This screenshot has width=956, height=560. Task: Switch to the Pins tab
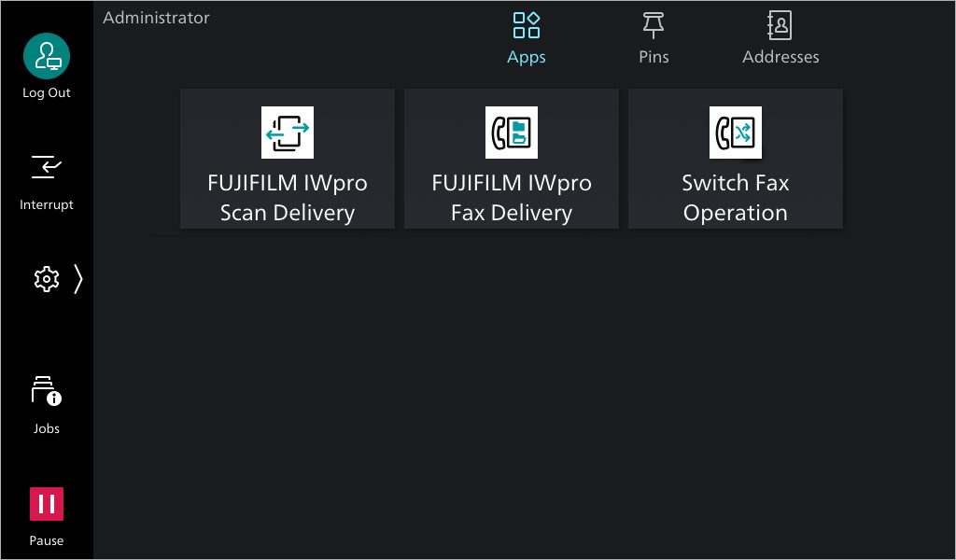click(x=654, y=38)
